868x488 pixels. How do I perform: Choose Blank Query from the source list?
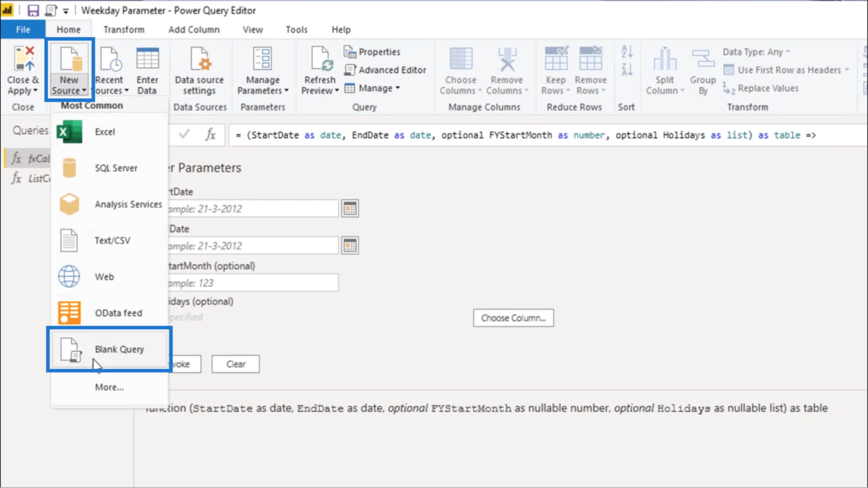(119, 349)
